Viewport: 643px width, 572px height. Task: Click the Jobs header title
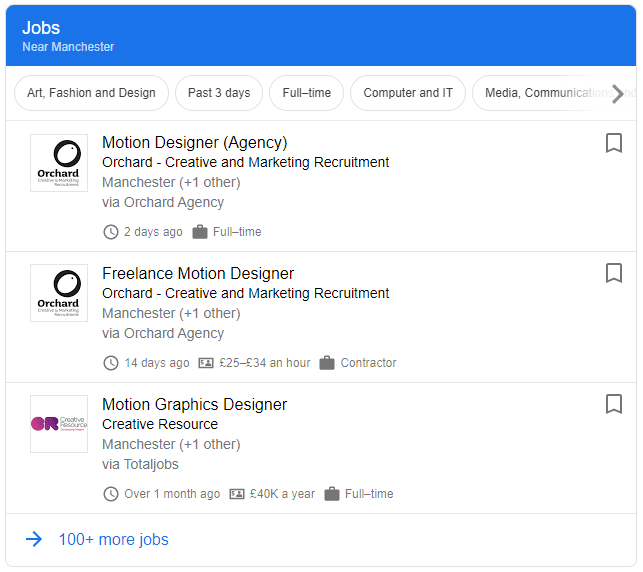(x=41, y=28)
